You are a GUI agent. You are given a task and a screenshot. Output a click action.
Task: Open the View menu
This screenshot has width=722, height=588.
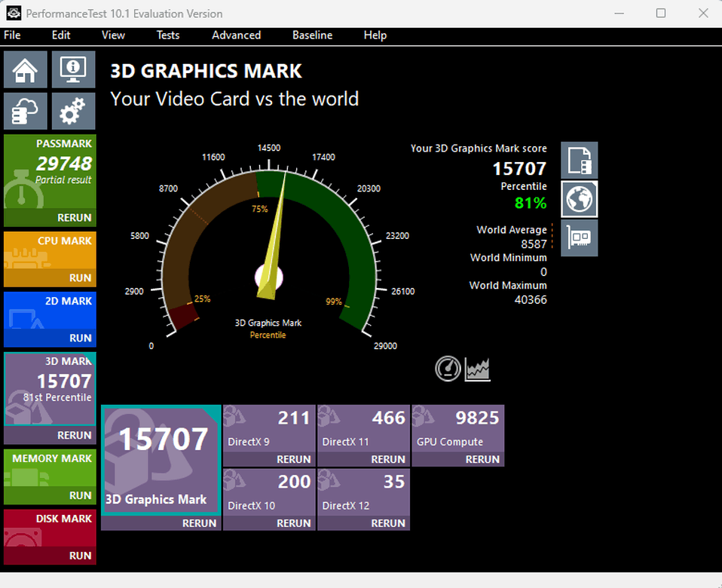tap(113, 35)
